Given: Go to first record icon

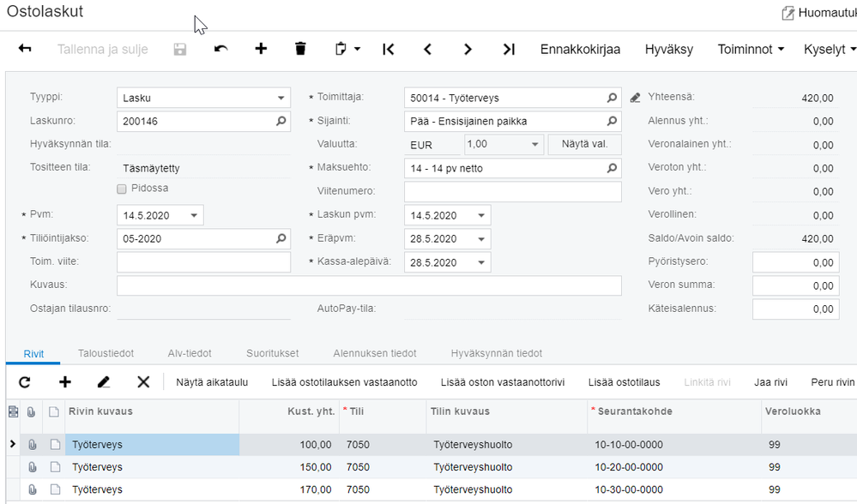Looking at the screenshot, I should tap(389, 50).
